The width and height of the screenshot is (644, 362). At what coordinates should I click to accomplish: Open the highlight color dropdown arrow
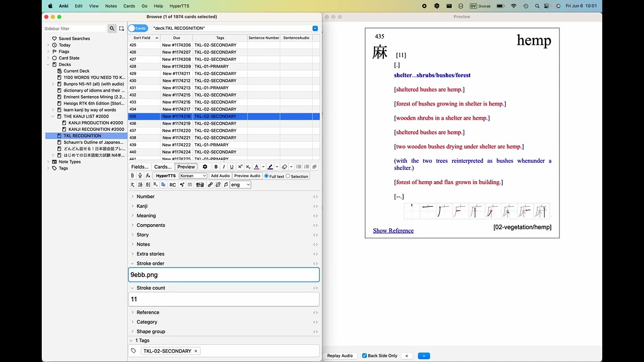(x=277, y=167)
